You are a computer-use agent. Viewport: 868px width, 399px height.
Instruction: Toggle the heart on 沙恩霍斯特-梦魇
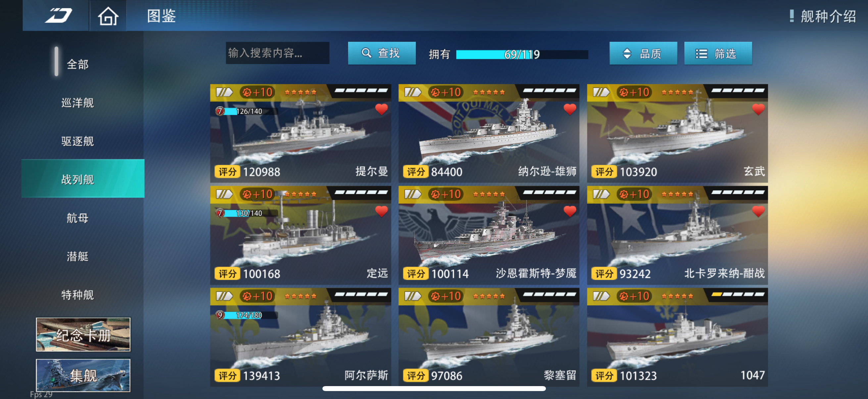(570, 211)
